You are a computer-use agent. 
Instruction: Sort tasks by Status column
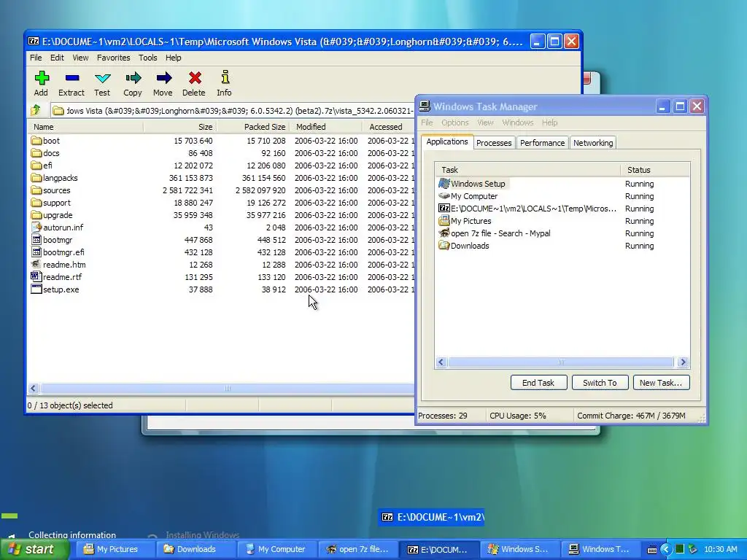click(x=655, y=170)
